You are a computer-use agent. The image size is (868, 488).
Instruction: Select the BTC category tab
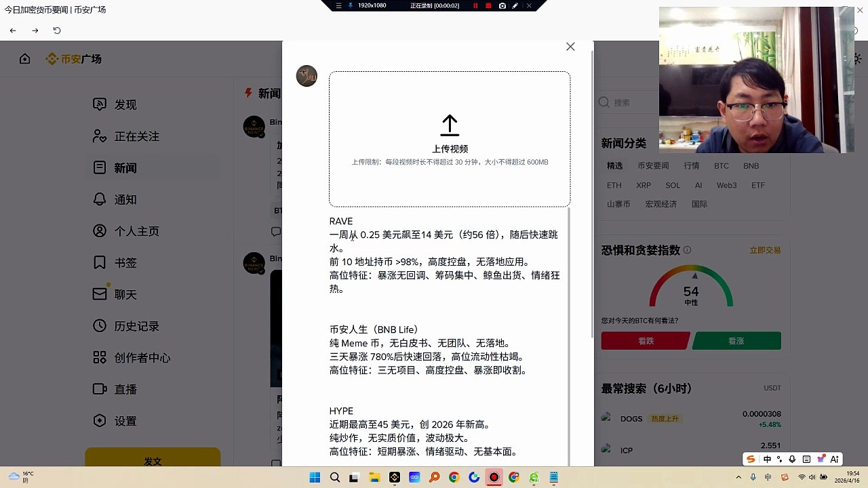(721, 166)
